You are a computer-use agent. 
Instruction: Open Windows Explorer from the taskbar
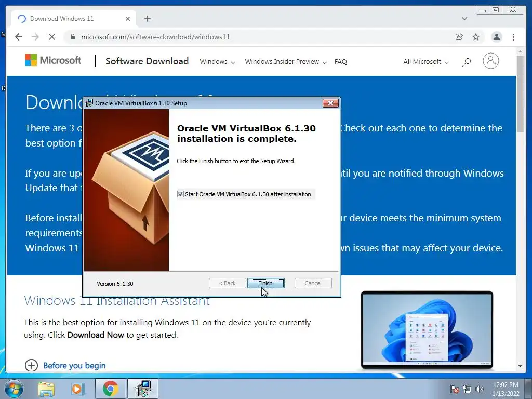[x=46, y=389]
